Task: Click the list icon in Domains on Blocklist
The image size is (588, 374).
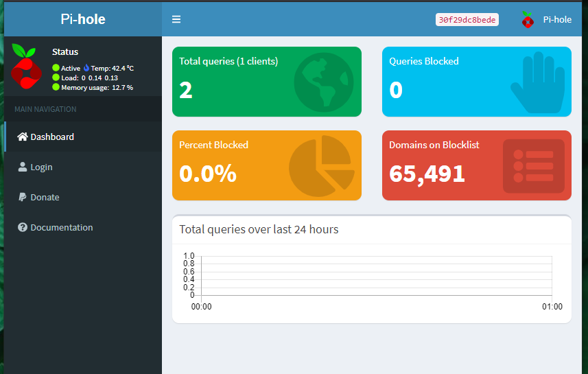Action: [534, 166]
